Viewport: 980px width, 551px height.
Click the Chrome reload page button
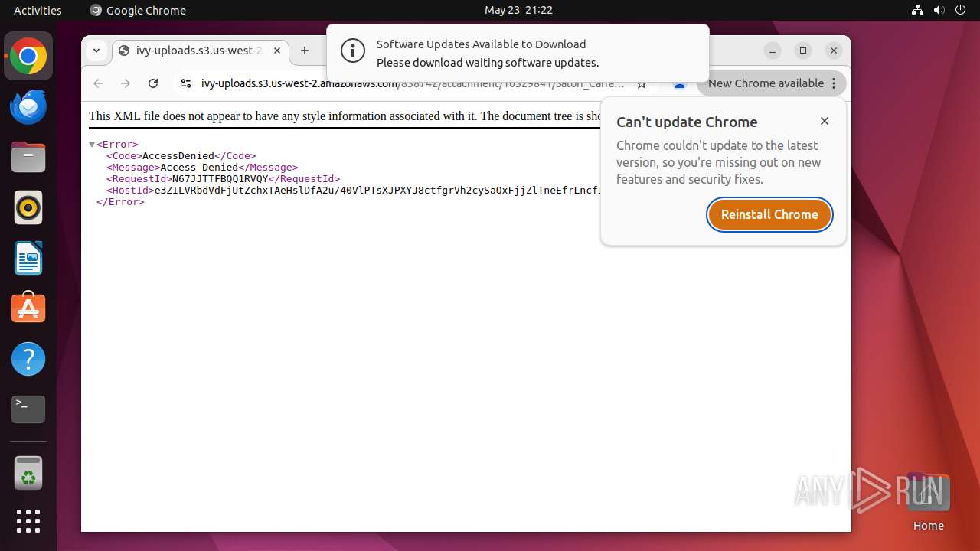pos(153,83)
